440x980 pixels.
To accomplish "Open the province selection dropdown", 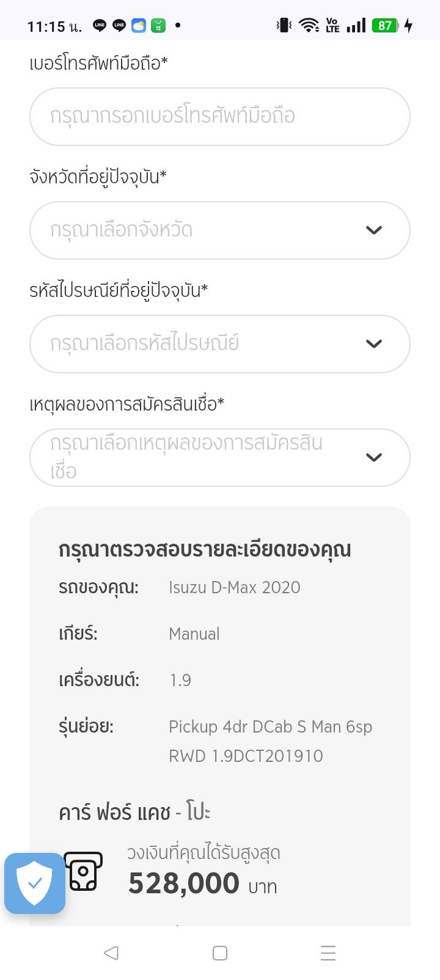I will point(219,230).
